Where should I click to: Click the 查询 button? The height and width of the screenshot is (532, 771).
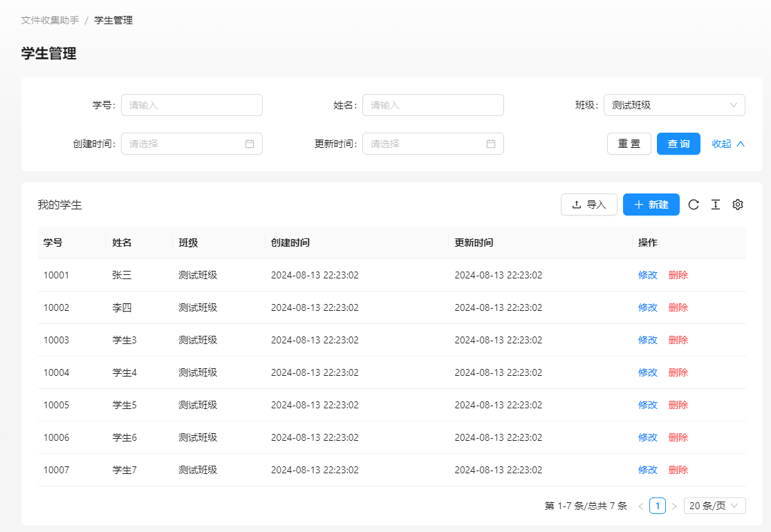click(678, 144)
